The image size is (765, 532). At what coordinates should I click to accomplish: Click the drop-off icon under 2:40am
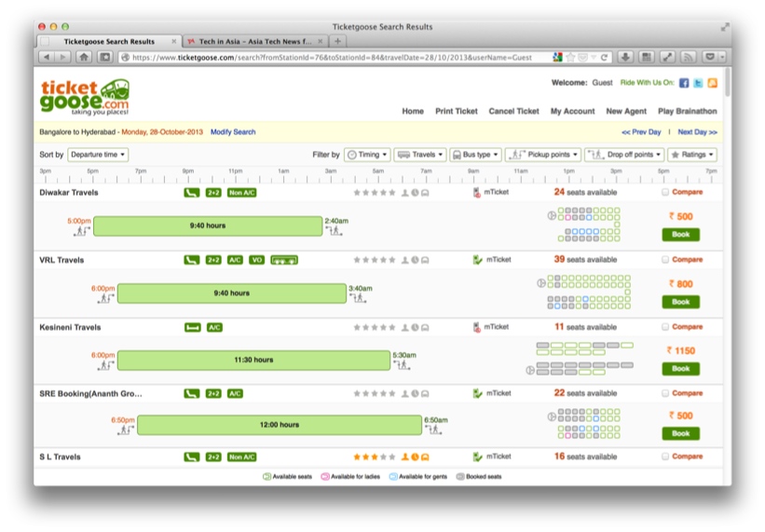coord(335,231)
